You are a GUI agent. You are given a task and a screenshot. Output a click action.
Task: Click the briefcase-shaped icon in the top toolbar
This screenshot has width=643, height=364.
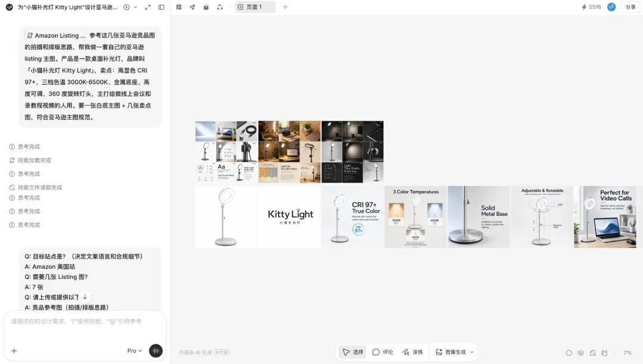[x=206, y=7]
